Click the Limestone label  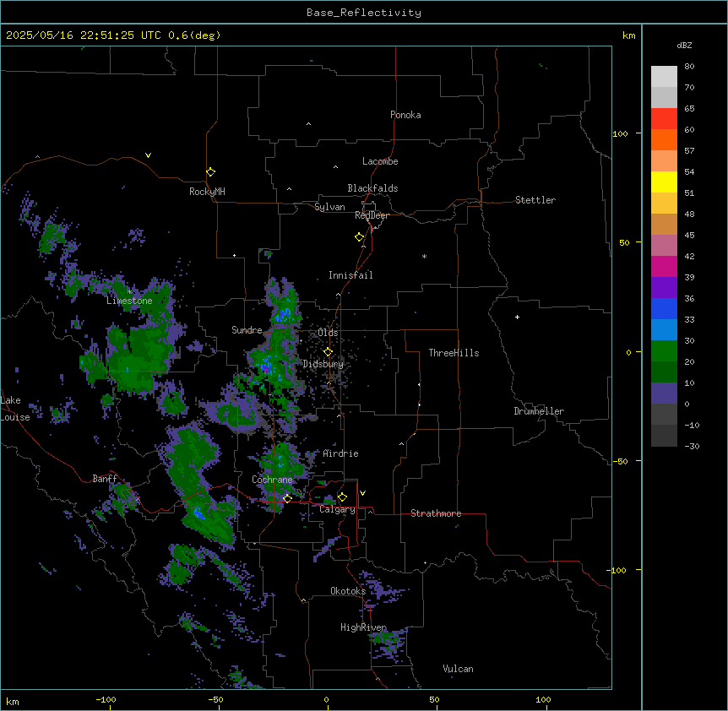click(x=129, y=301)
